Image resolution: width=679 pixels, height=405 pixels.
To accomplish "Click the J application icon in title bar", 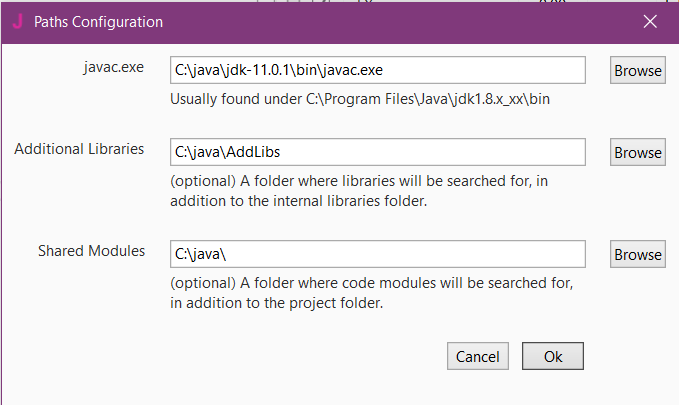I will (x=17, y=21).
